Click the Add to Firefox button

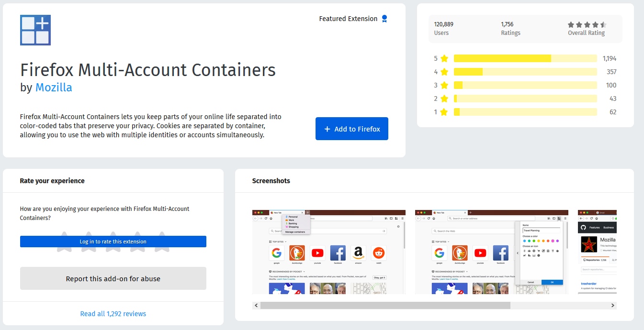point(352,129)
